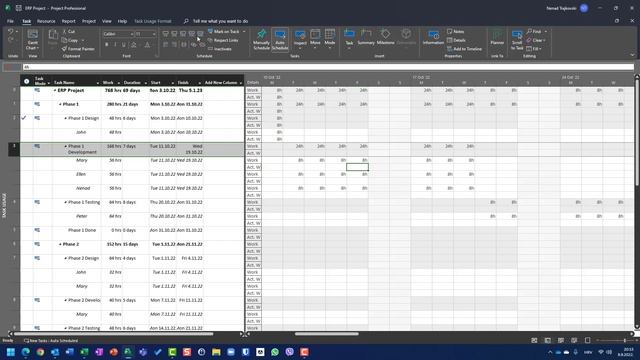The image size is (640, 360).
Task: Switch to the Project tab
Action: [x=89, y=21]
